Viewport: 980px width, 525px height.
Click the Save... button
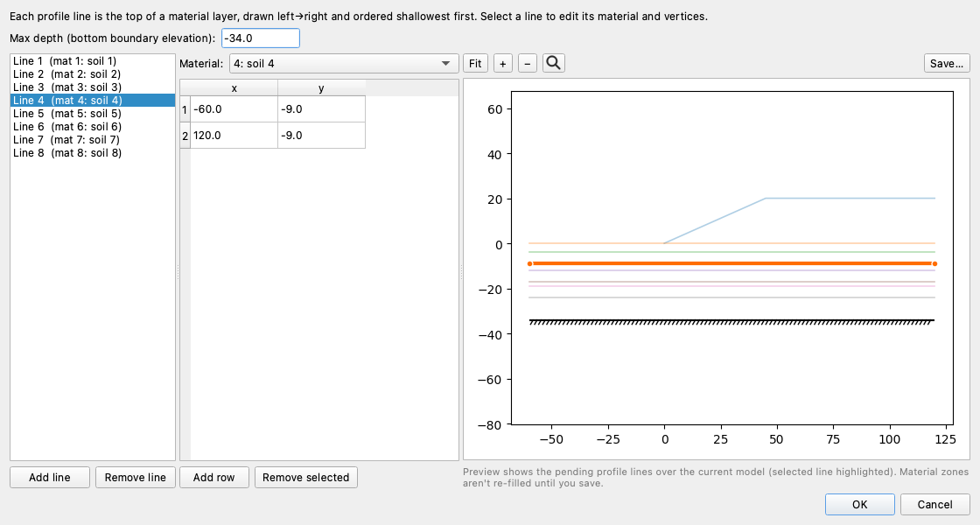coord(946,63)
